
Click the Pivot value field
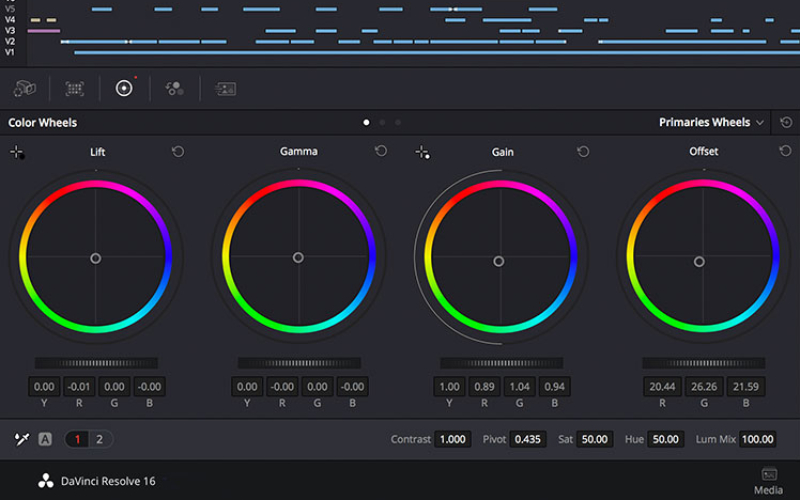[528, 439]
